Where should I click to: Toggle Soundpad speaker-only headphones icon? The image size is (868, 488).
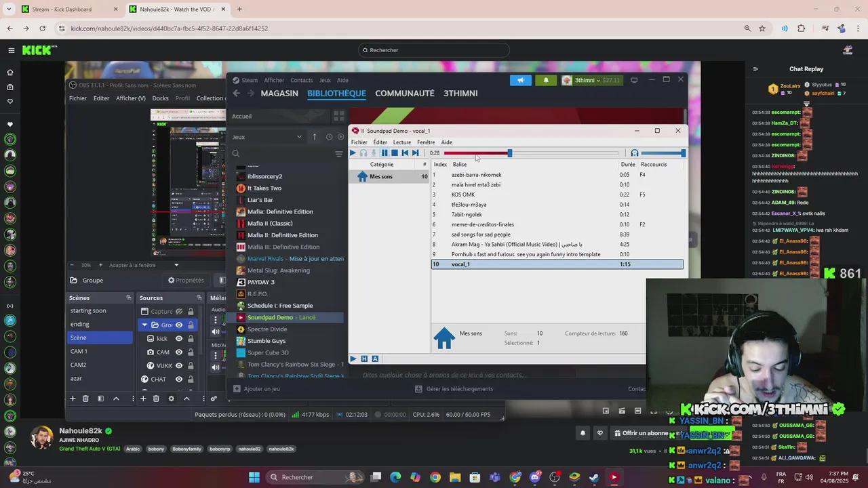tap(363, 153)
